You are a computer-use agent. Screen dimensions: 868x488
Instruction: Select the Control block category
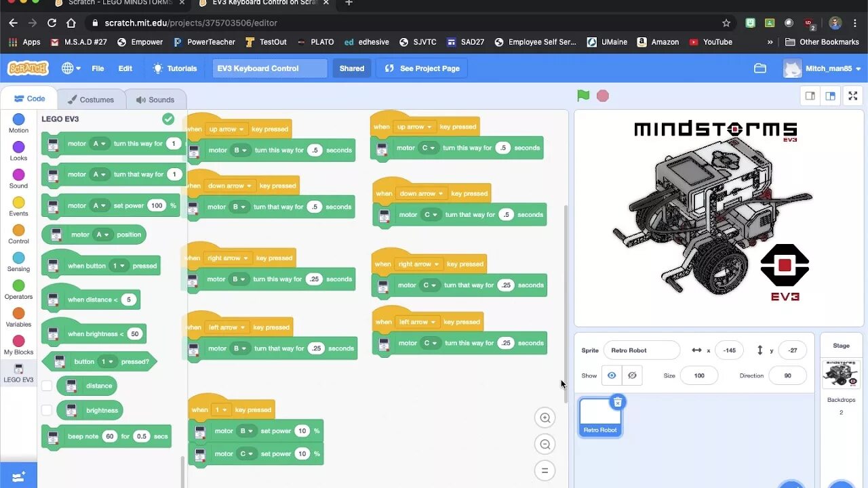18,235
